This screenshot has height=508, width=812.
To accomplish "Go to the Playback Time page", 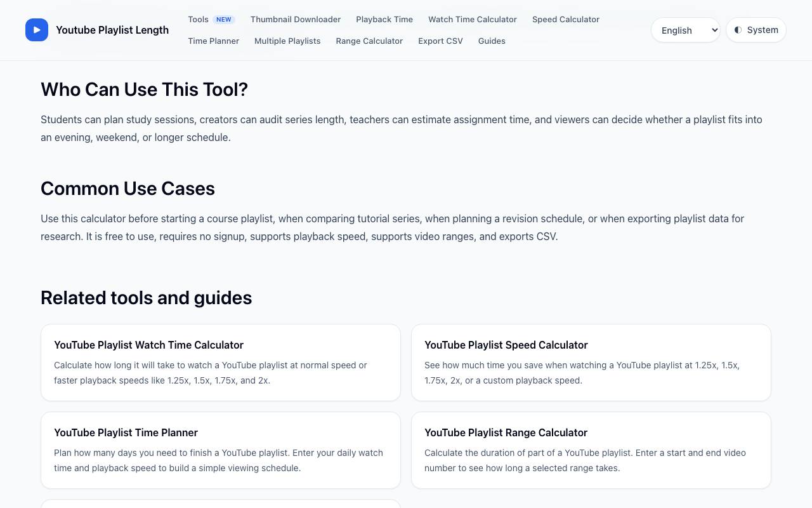I will [384, 20].
